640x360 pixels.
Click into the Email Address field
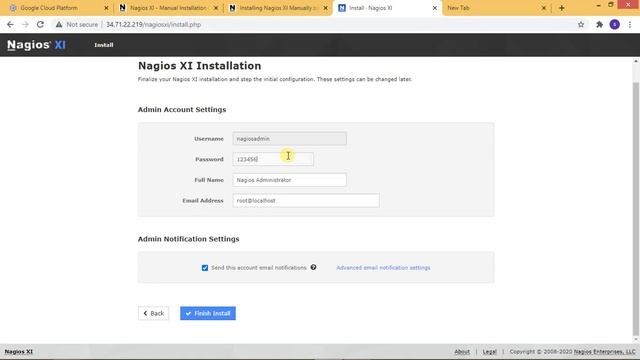(306, 200)
